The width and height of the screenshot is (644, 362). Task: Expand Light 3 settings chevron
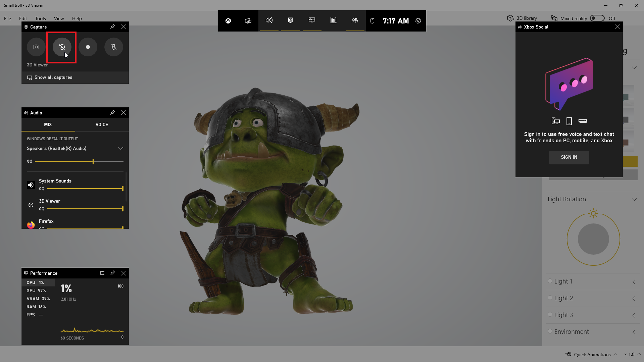(x=634, y=315)
